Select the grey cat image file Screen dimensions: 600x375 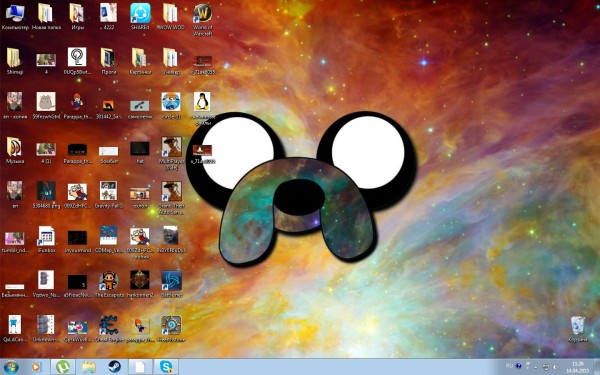click(46, 106)
